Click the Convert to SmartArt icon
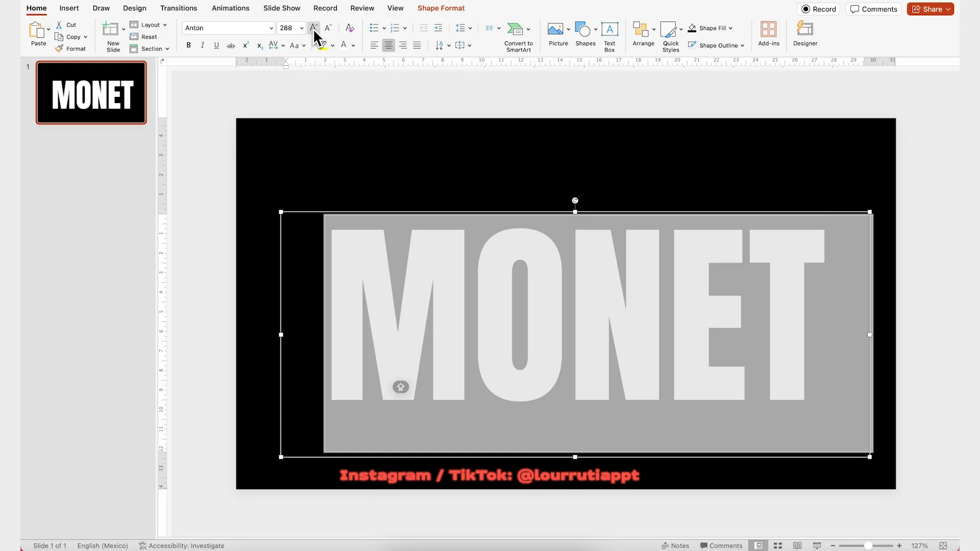Screen dimensions: 980x551 coord(515,29)
